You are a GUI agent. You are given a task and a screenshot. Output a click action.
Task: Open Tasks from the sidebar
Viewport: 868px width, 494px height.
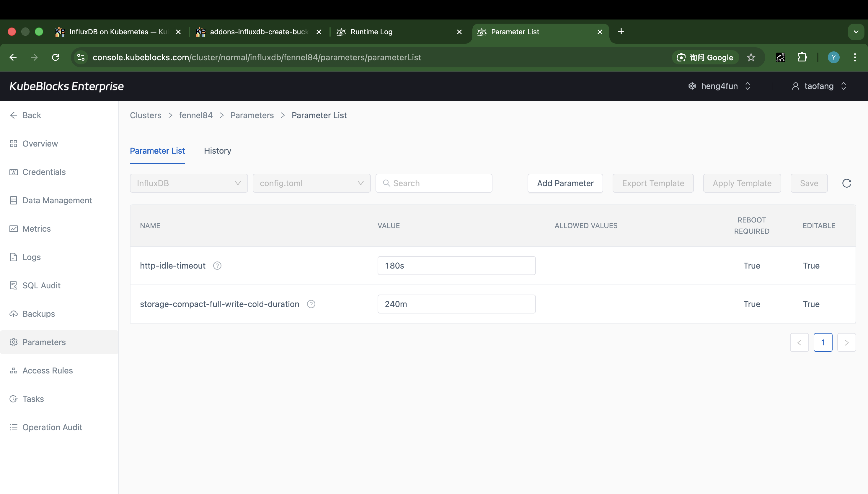point(33,399)
